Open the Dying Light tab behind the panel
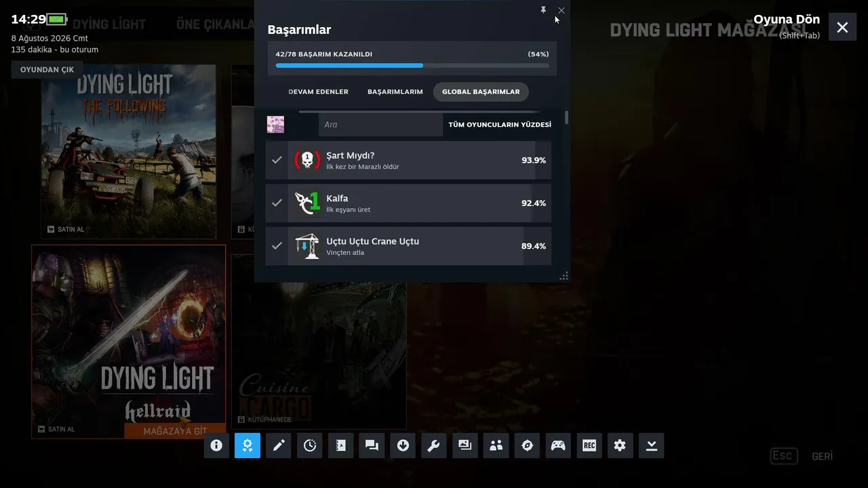 (108, 24)
